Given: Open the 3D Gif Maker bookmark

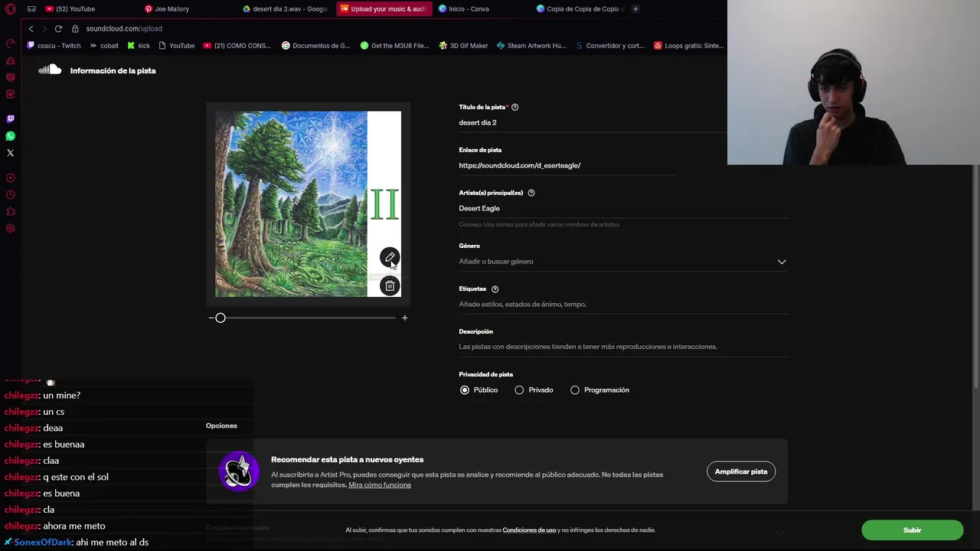Looking at the screenshot, I should click(463, 45).
